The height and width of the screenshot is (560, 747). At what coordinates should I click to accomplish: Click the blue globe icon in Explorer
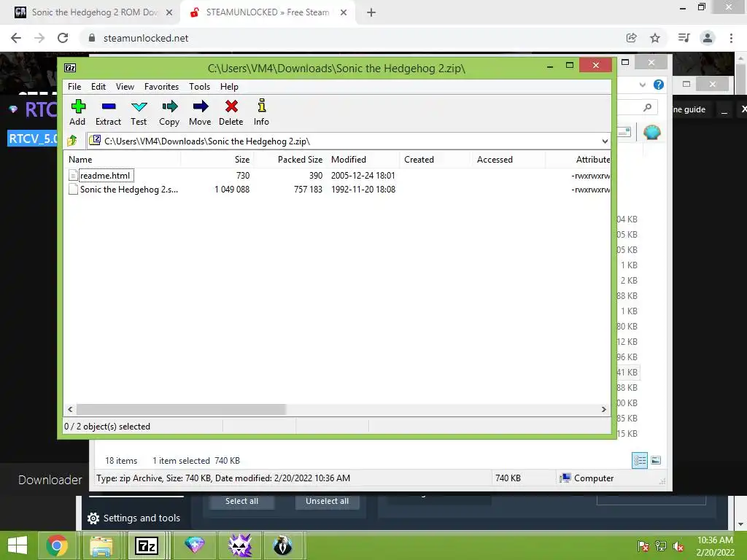(x=651, y=132)
